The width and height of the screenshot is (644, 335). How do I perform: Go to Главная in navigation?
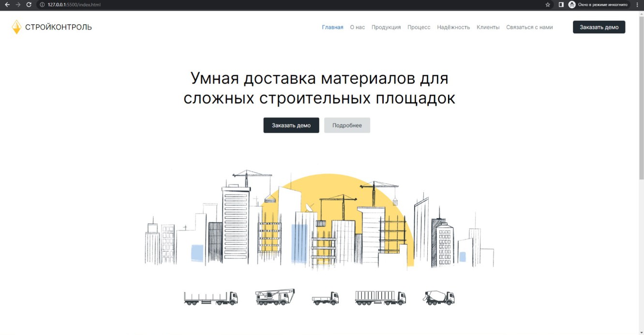(332, 27)
